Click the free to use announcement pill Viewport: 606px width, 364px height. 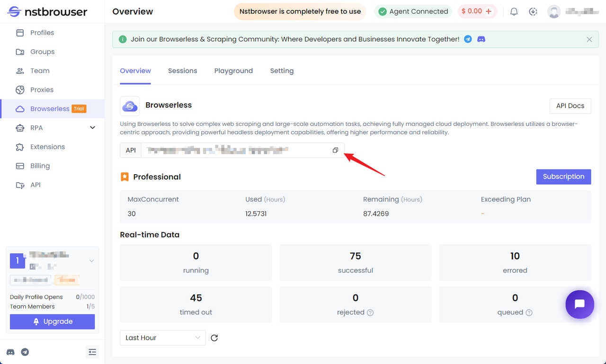(x=300, y=11)
